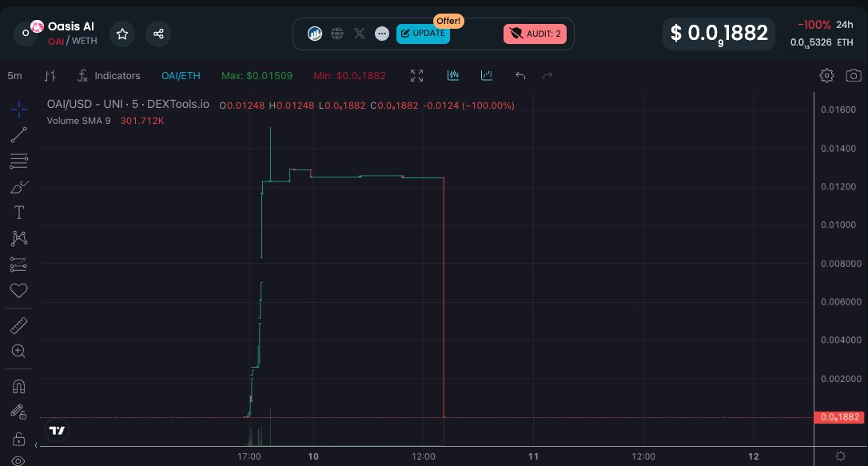The image size is (868, 466).
Task: Click the 17:00 time axis label
Action: click(x=249, y=456)
